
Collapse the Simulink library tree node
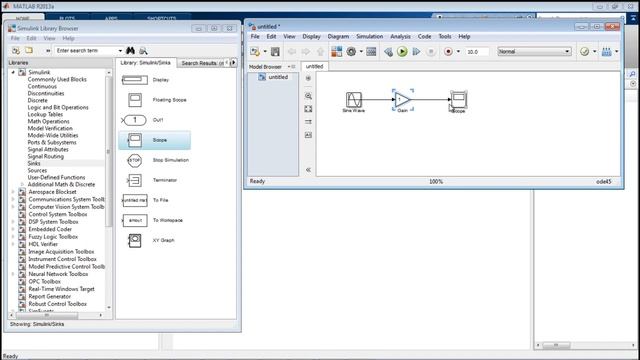13,72
